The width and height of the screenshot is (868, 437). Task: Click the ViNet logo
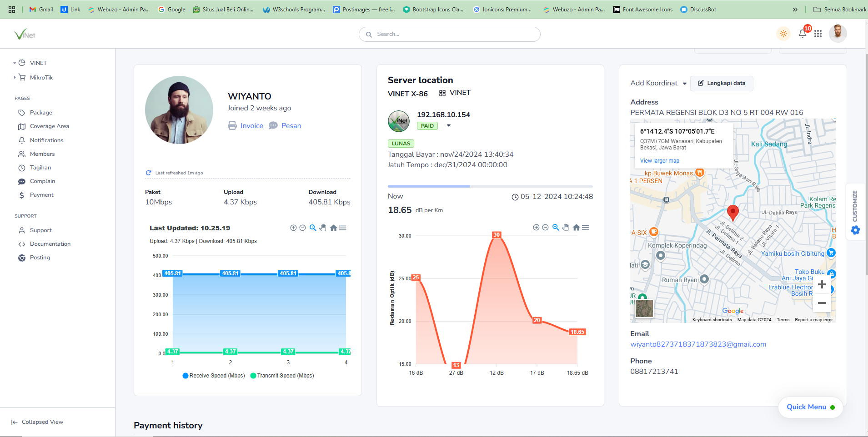pos(25,34)
